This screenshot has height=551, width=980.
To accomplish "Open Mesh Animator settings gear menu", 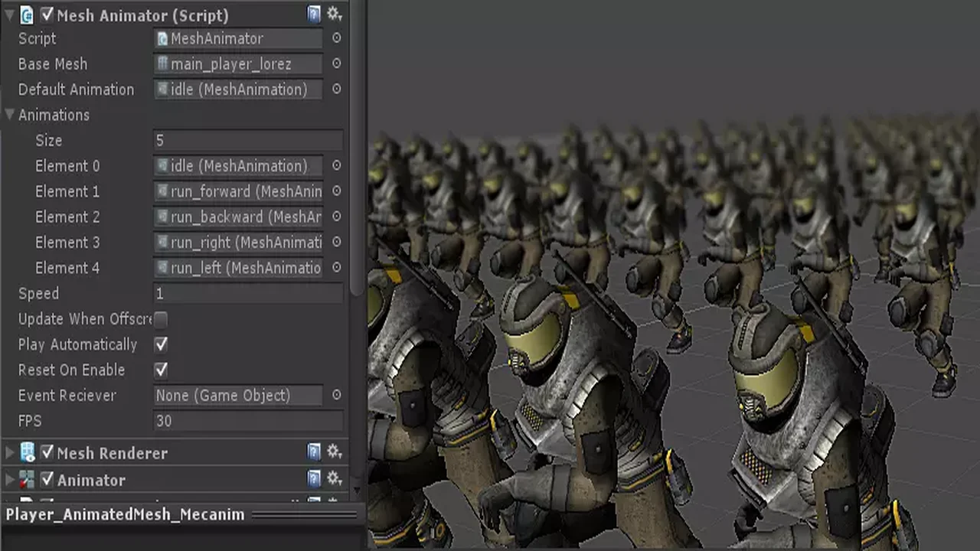I will coord(334,14).
